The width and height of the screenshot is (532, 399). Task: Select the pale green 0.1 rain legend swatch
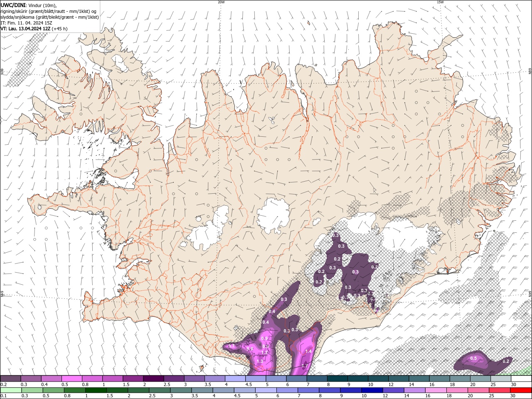pyautogui.click(x=11, y=390)
